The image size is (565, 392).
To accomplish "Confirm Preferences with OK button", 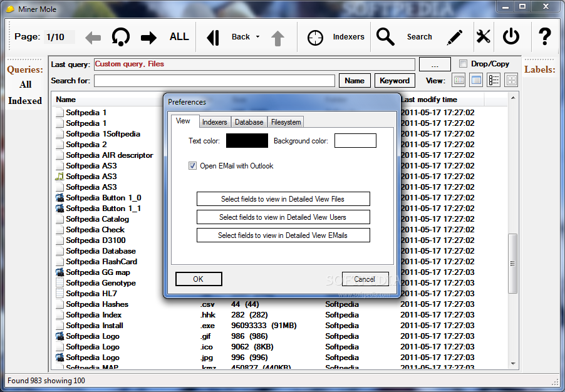I will coord(199,279).
